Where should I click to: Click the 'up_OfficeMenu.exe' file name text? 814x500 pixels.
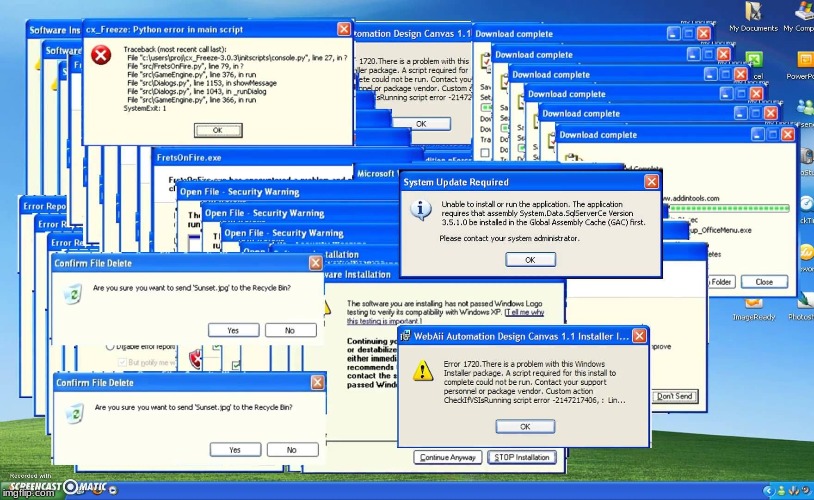pyautogui.click(x=721, y=229)
